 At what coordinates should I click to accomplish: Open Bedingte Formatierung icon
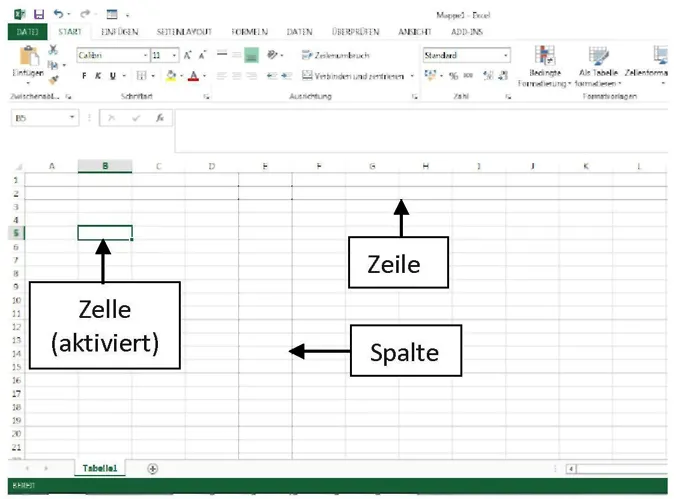pyautogui.click(x=545, y=57)
